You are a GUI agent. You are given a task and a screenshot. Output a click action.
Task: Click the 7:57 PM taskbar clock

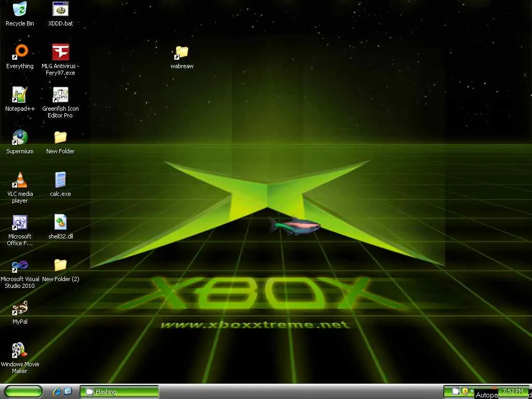pyautogui.click(x=513, y=391)
